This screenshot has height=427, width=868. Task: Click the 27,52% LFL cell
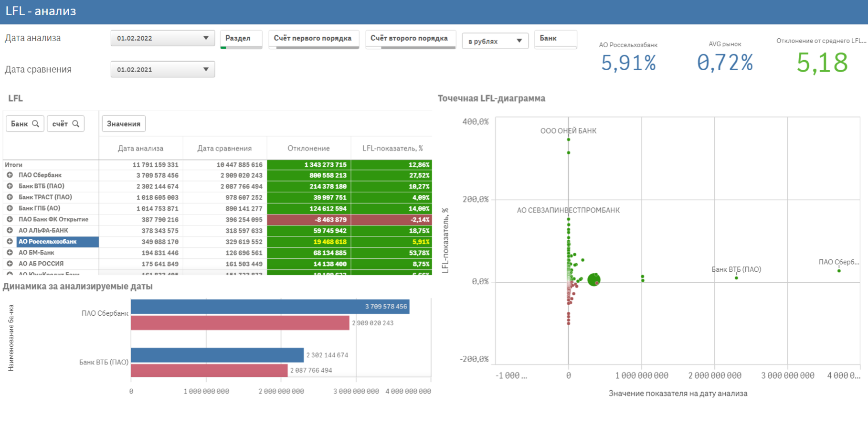(392, 175)
